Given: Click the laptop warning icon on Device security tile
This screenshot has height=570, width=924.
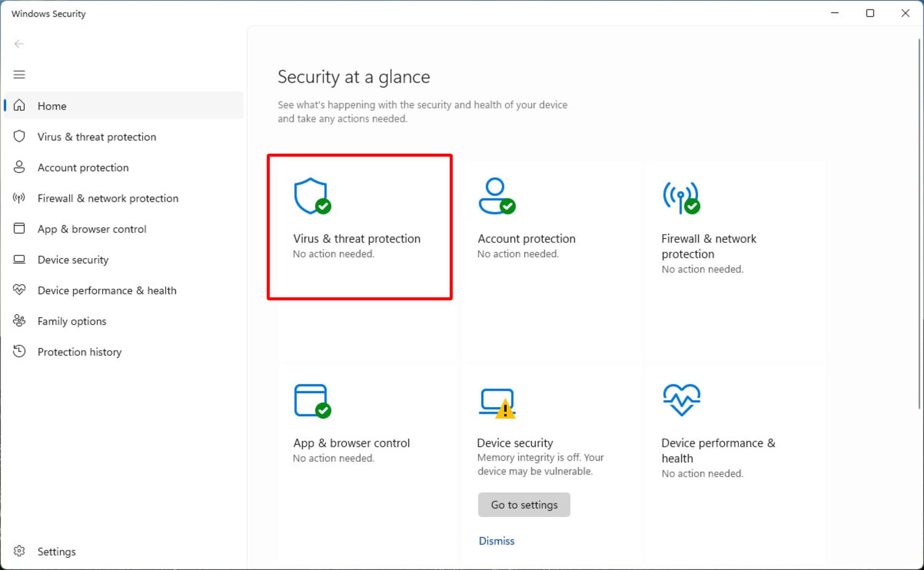Looking at the screenshot, I should [x=497, y=403].
